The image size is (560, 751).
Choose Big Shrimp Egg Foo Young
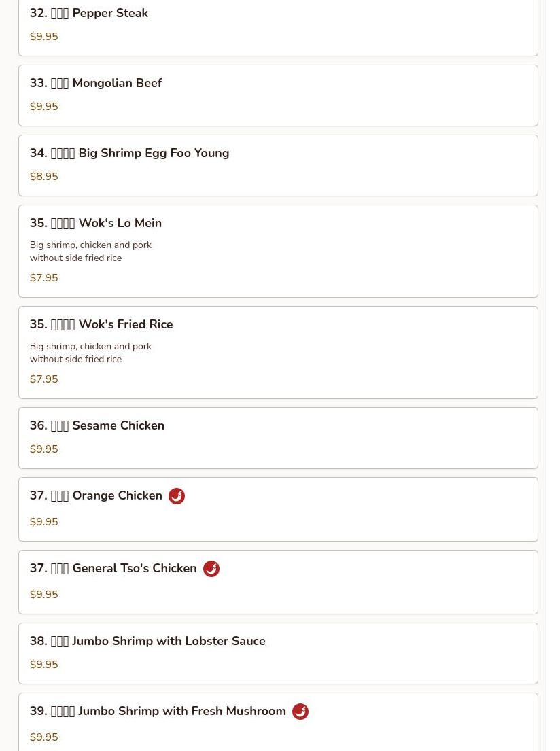click(x=129, y=154)
